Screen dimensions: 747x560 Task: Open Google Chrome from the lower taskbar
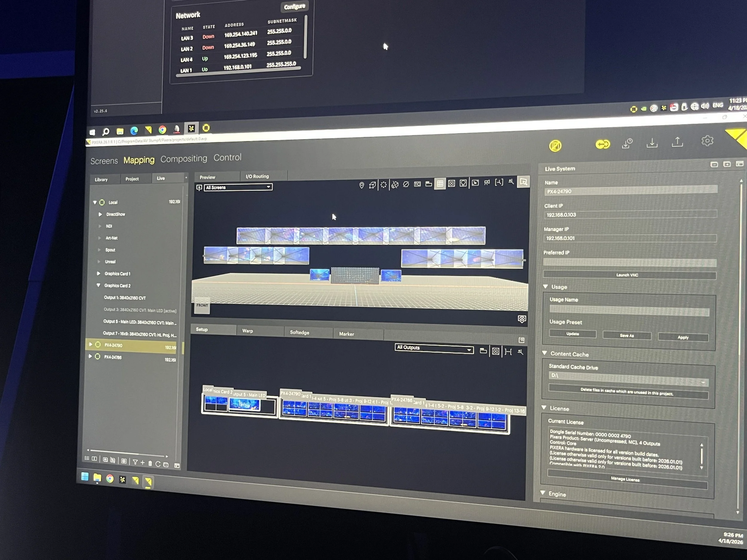click(x=110, y=478)
